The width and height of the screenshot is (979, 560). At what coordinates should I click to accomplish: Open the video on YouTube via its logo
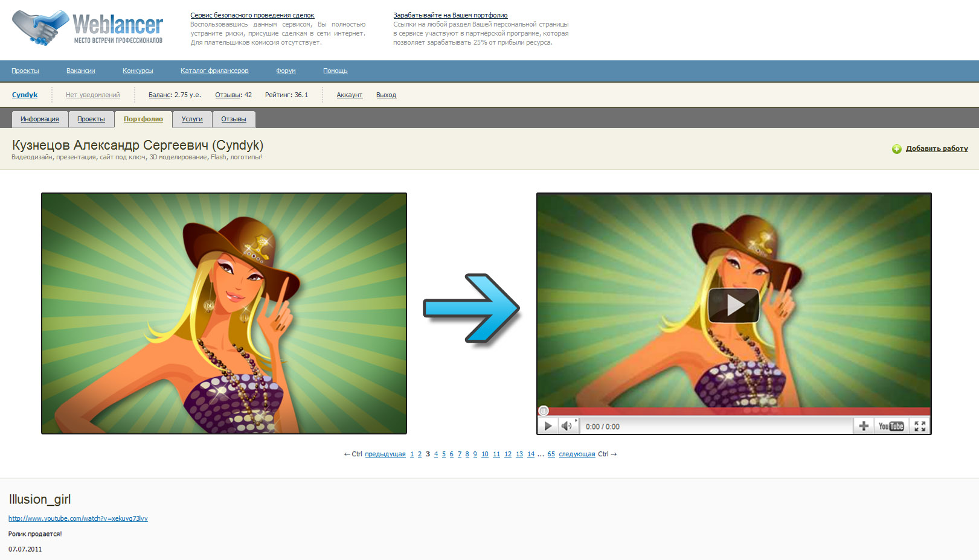click(x=891, y=426)
